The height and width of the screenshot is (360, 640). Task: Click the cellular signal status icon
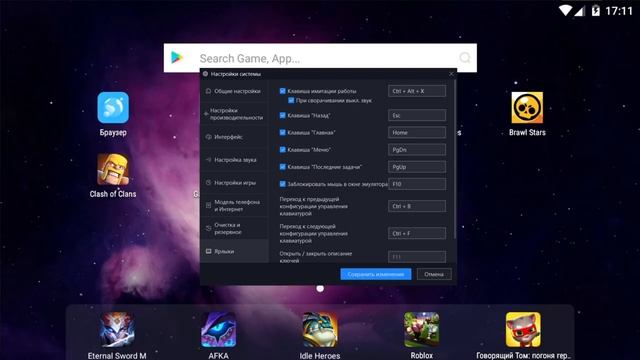[x=579, y=11]
